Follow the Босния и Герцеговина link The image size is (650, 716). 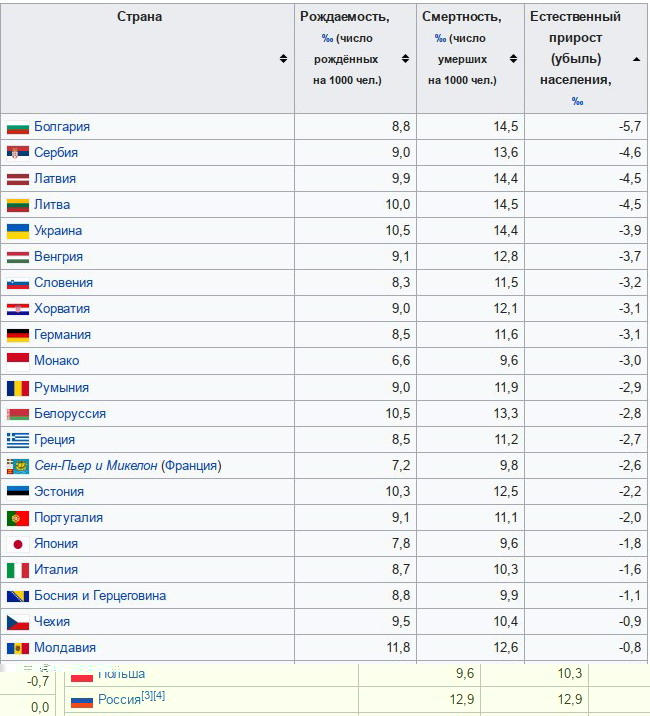pos(100,596)
